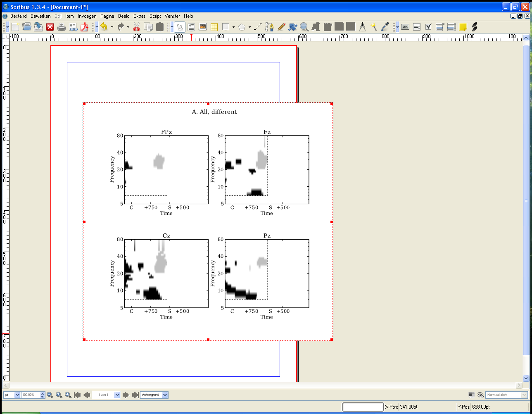Screen dimensions: 532x414
Task: Expand the unit 'pt' dropdown
Action: (x=17, y=395)
